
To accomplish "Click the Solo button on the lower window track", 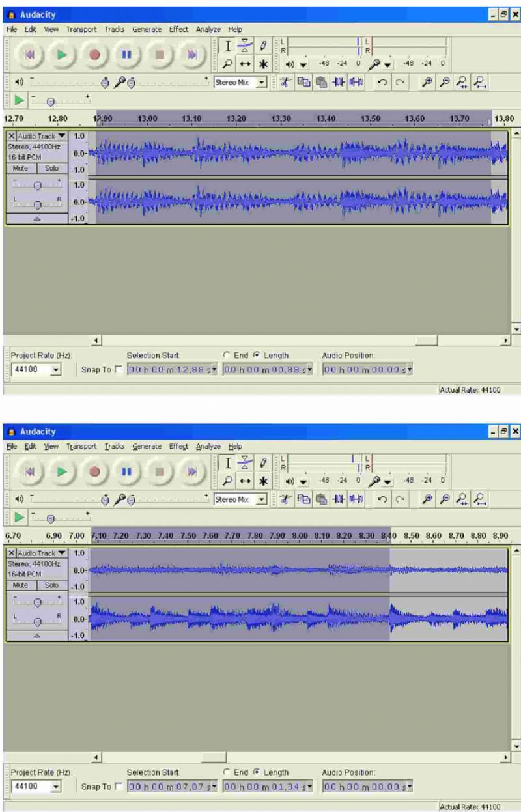I will tap(51, 585).
